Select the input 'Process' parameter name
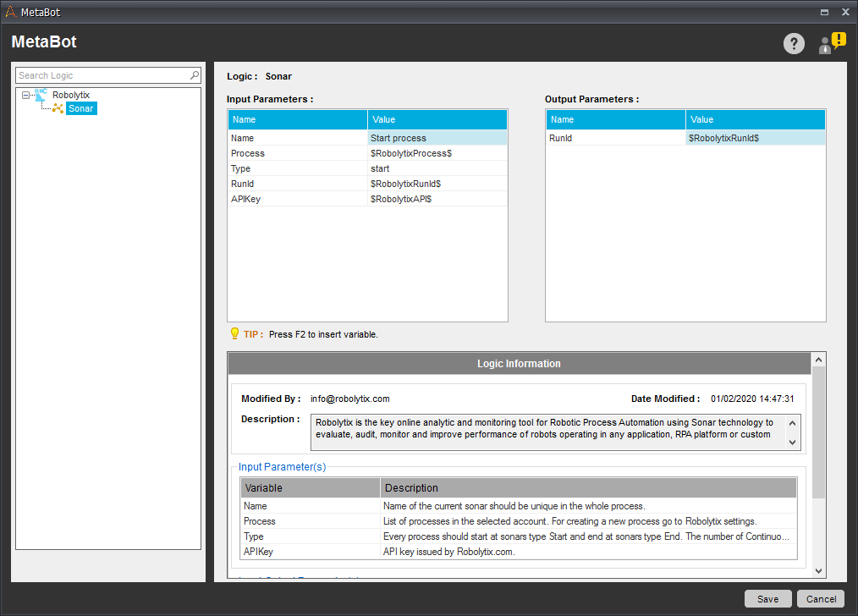Screen dimensions: 858x616 [x=298, y=153]
